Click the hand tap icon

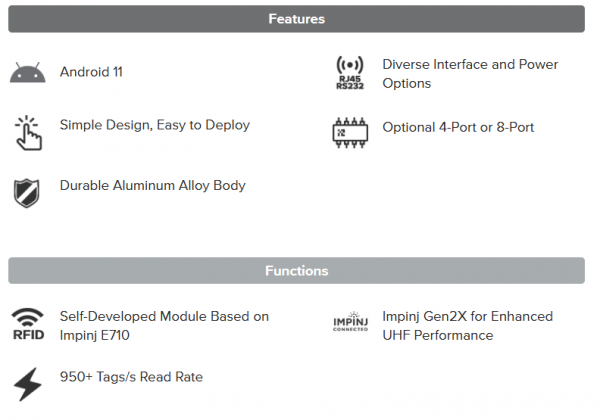(x=28, y=131)
